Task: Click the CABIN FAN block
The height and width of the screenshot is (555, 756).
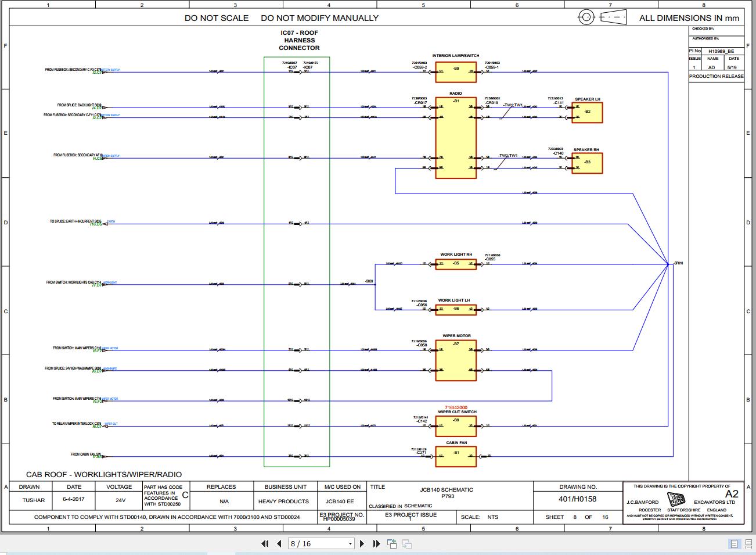Action: coord(456,456)
